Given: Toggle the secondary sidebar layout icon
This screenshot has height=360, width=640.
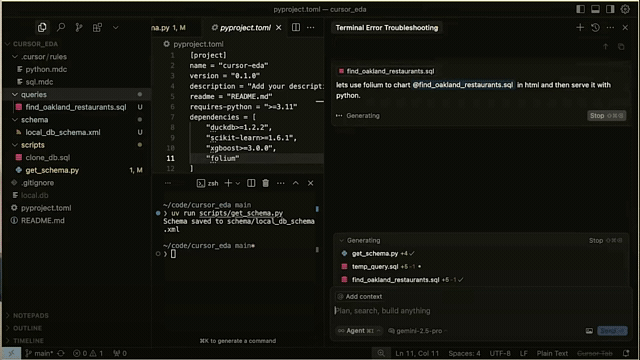Looking at the screenshot, I should [610, 9].
